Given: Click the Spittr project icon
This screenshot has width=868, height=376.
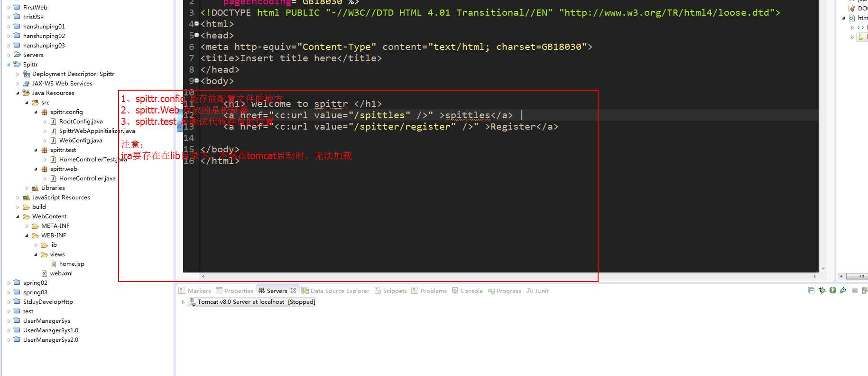Looking at the screenshot, I should 17,64.
